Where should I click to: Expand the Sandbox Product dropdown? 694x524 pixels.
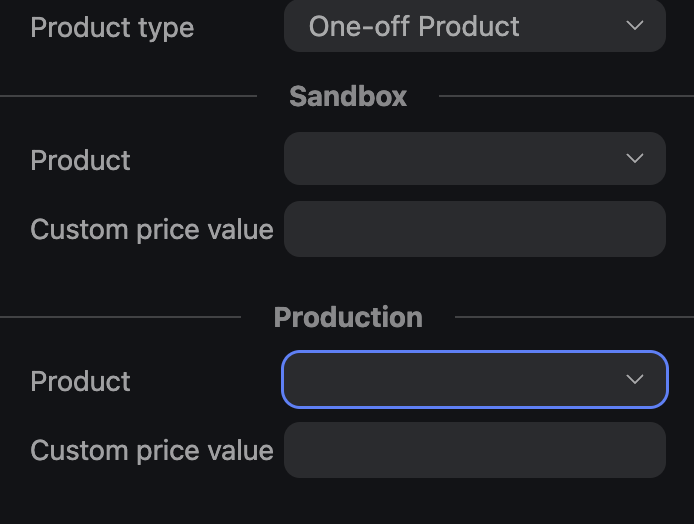pyautogui.click(x=474, y=158)
